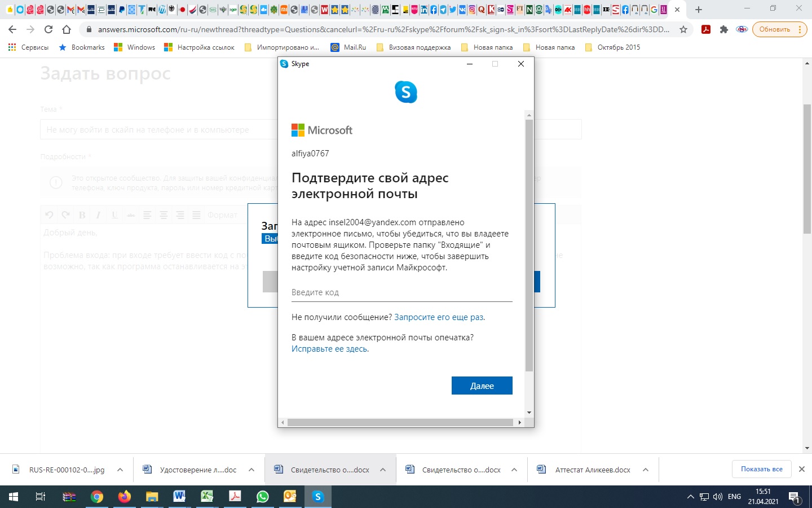Switch input language via ENG indicator
The height and width of the screenshot is (508, 812).
(734, 497)
